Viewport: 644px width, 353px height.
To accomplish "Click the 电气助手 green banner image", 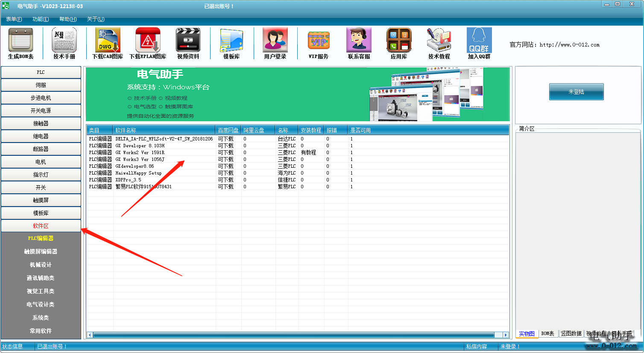I will click(x=298, y=94).
